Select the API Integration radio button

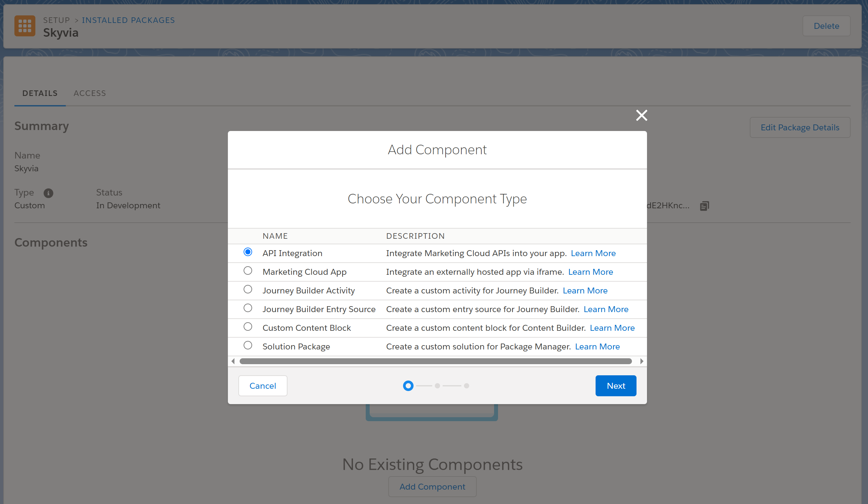click(x=248, y=252)
